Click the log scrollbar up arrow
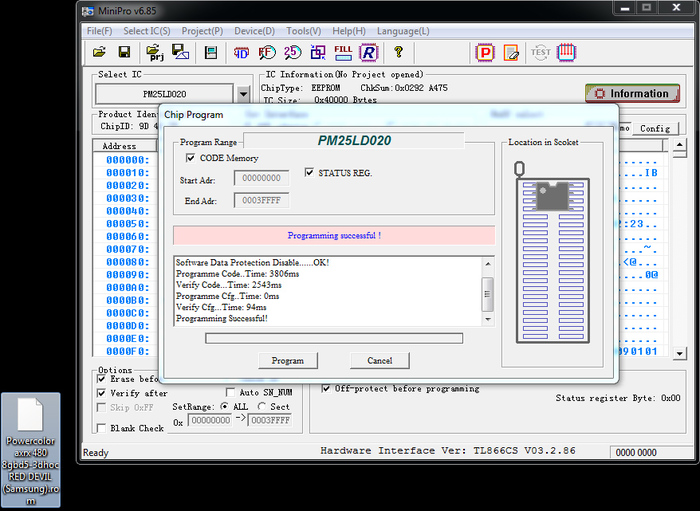 pyautogui.click(x=488, y=264)
